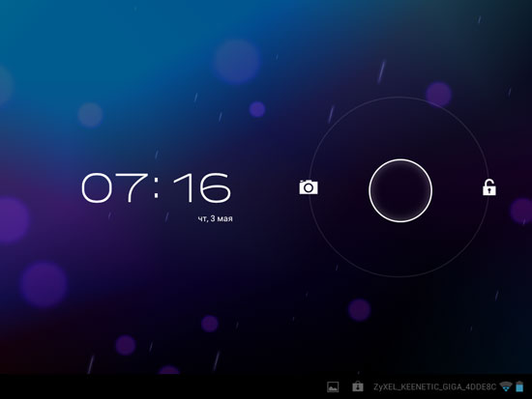Tap the open padlock unlock icon
This screenshot has height=399, width=532.
tap(488, 187)
